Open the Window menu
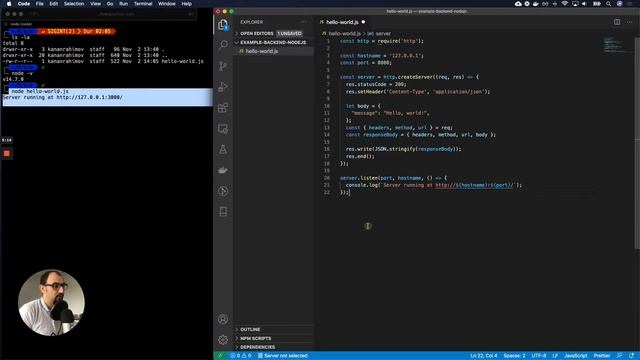This screenshot has width=640, height=360. coord(167,4)
